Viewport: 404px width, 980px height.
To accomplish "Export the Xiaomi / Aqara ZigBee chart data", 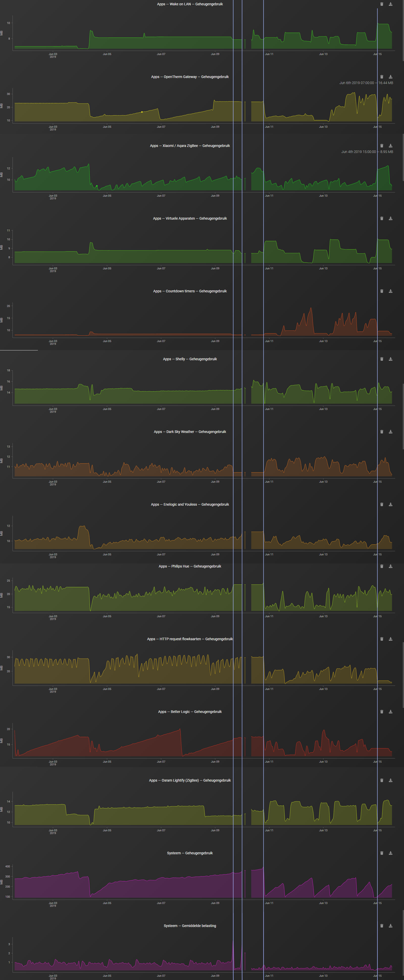I will click(x=390, y=146).
